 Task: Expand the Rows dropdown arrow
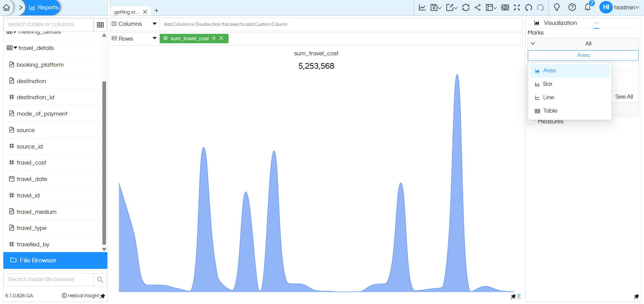tap(154, 38)
